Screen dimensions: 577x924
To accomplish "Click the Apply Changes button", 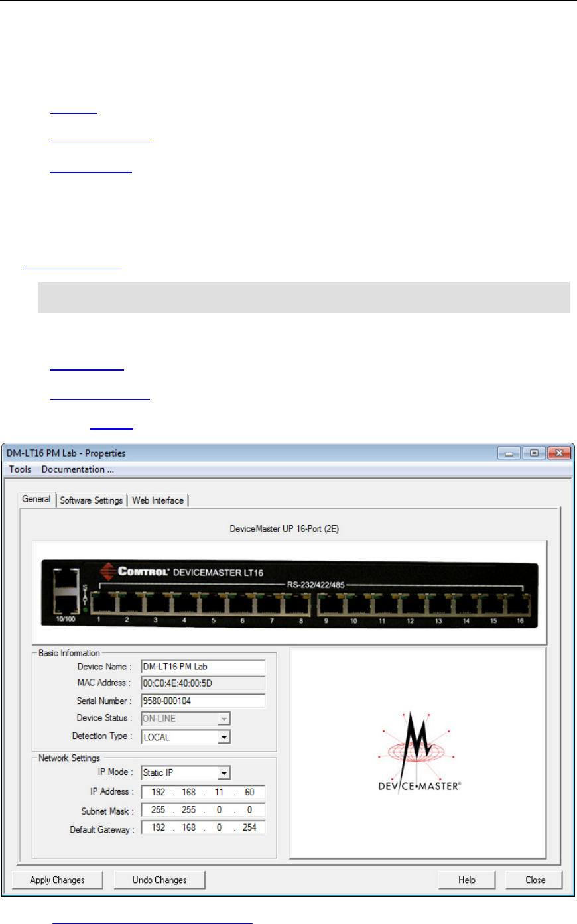I will coord(58,880).
